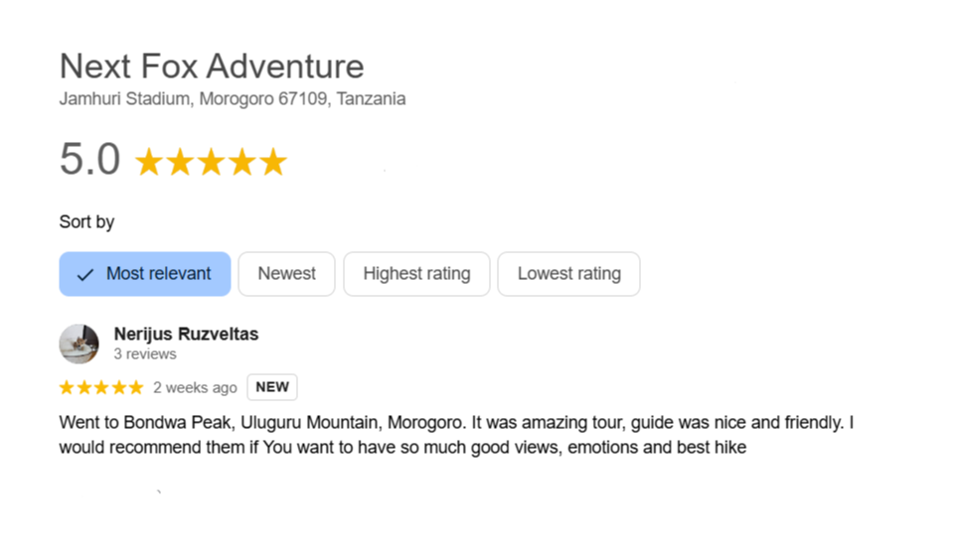Click the NEW badge on the review
The image size is (959, 560).
(x=272, y=387)
